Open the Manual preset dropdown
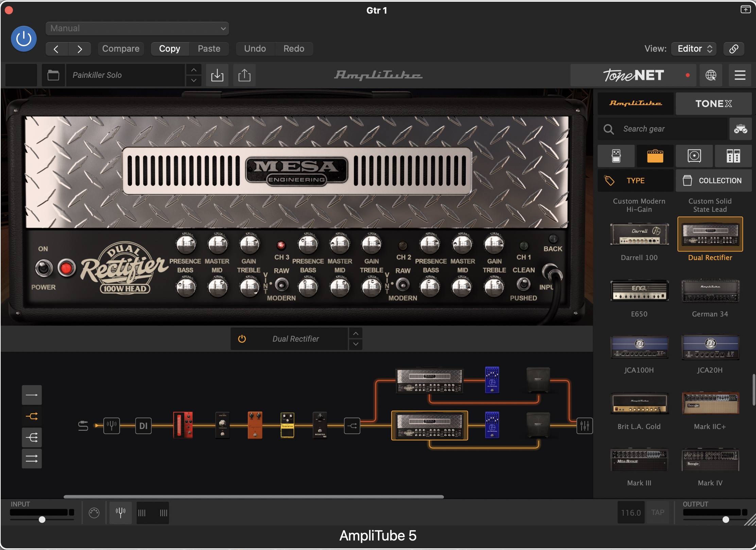Image resolution: width=756 pixels, height=550 pixels. click(137, 29)
